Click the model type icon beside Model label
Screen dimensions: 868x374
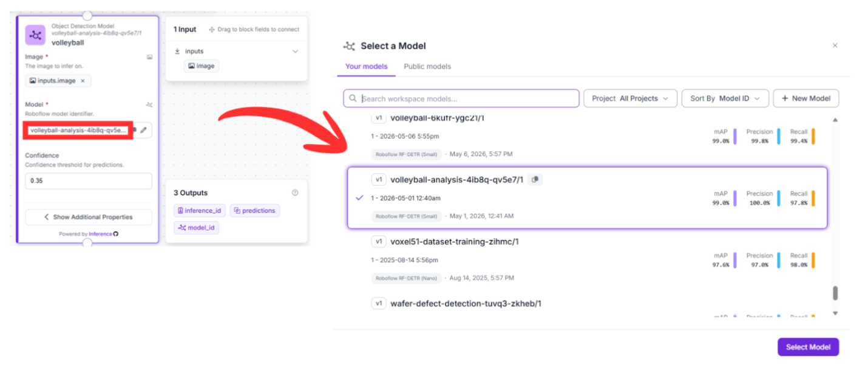pyautogui.click(x=149, y=104)
